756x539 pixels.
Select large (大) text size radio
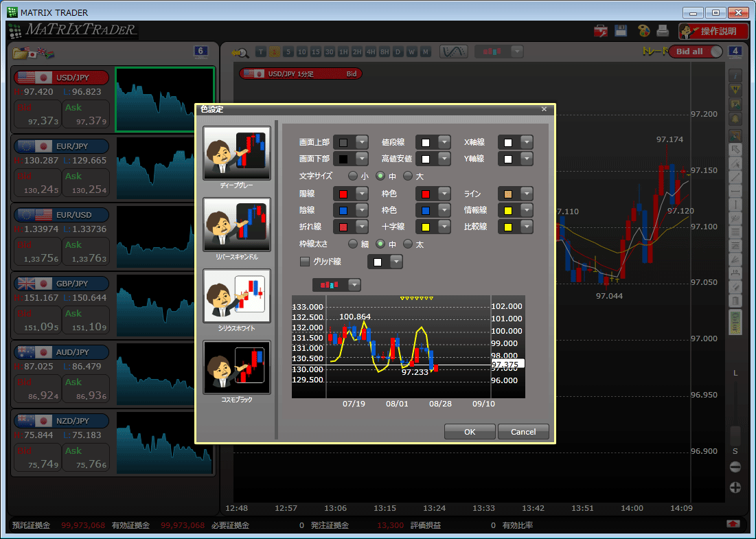(408, 176)
